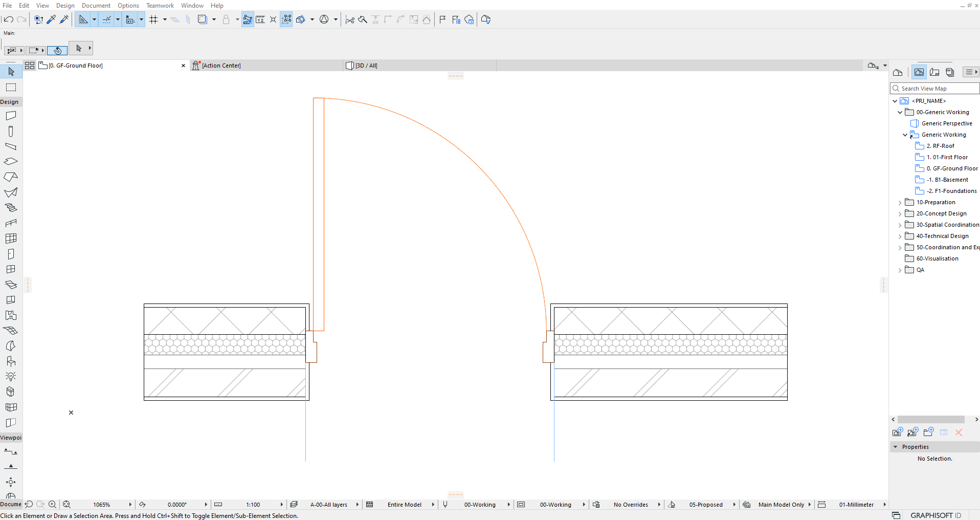Open the Design menu
The width and height of the screenshot is (980, 520).
point(65,5)
